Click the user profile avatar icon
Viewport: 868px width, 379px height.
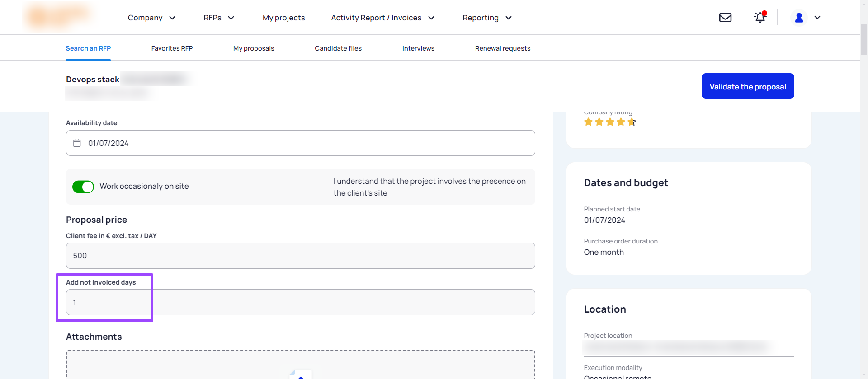799,18
